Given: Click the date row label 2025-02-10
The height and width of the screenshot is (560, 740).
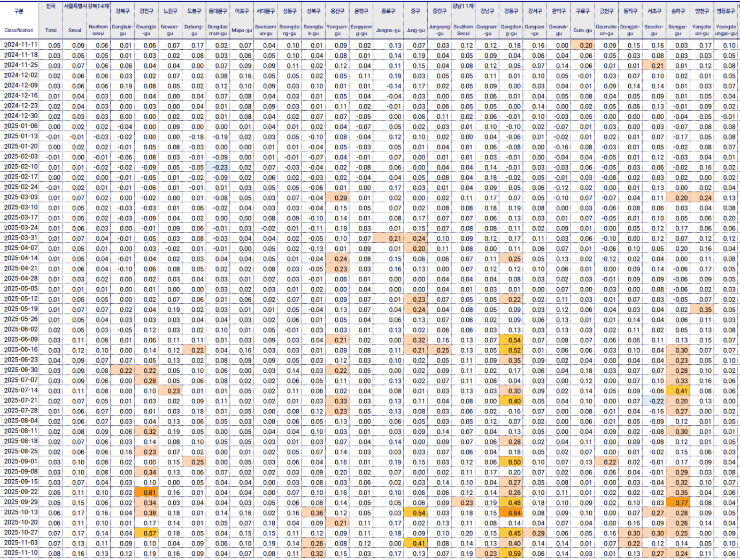Looking at the screenshot, I should 21,166.
